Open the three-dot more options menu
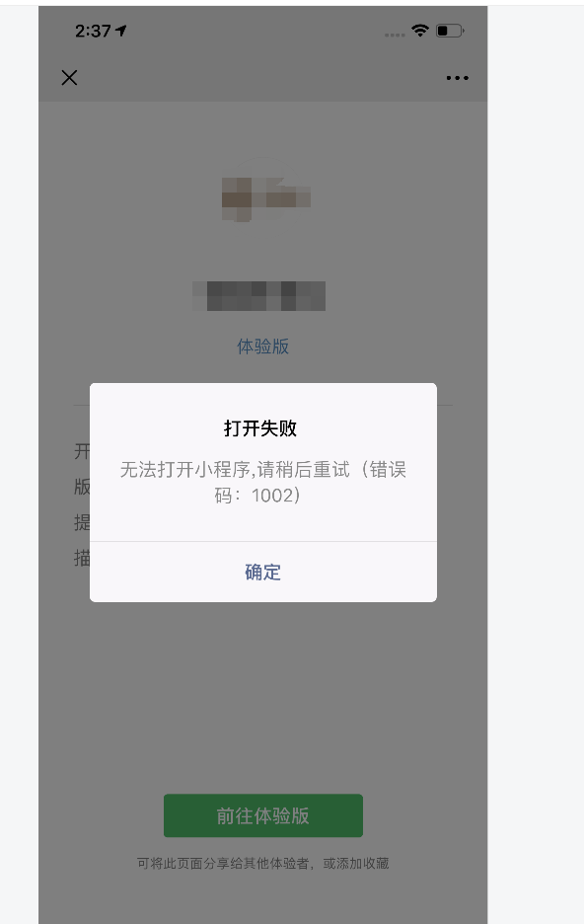Viewport: 584px width, 924px height. click(x=458, y=78)
